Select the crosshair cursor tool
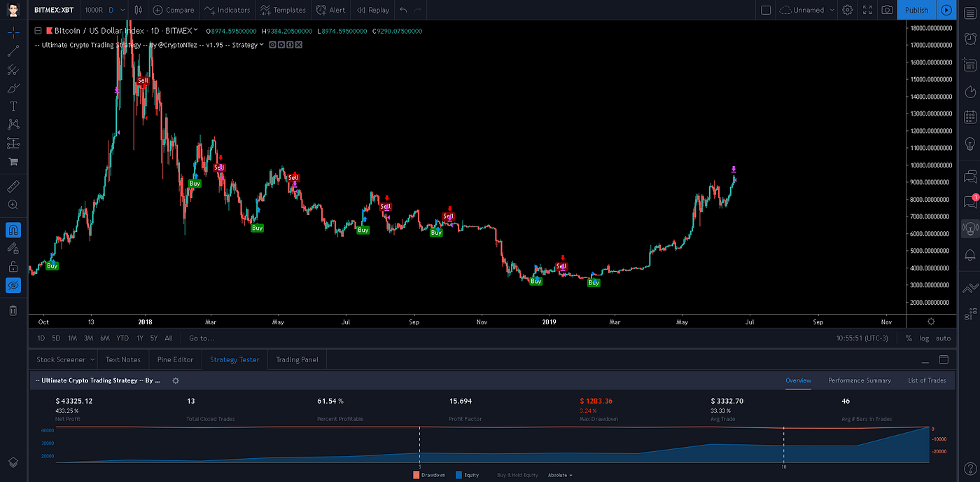The height and width of the screenshot is (482, 980). [x=13, y=32]
